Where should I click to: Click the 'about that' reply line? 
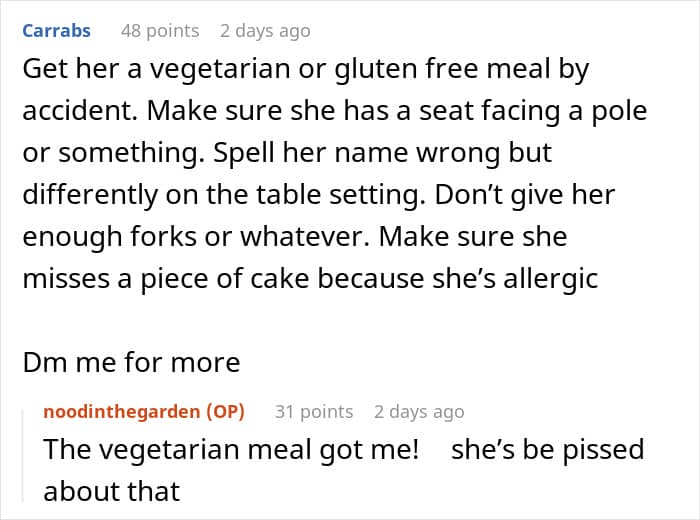(112, 491)
